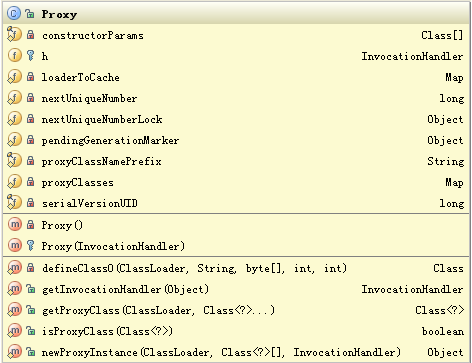Screen dimensions: 472x363
Task: Click the lock icon for proxyClasses
Action: click(30, 182)
